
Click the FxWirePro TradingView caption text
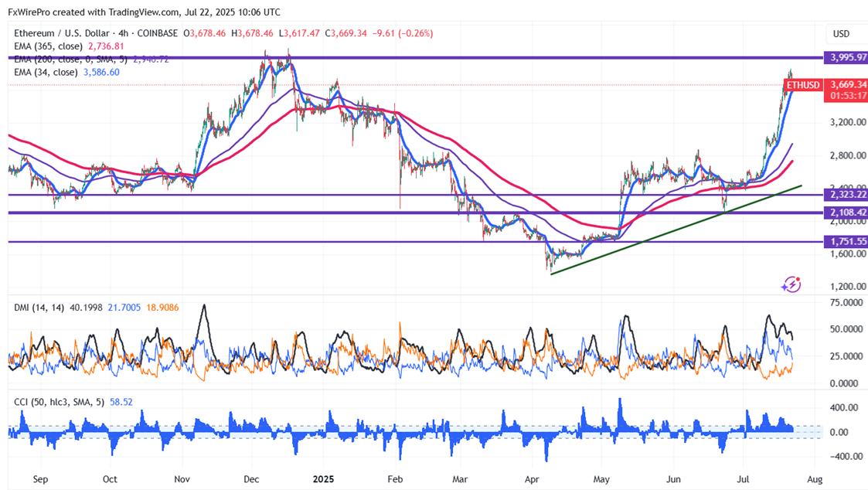point(144,12)
